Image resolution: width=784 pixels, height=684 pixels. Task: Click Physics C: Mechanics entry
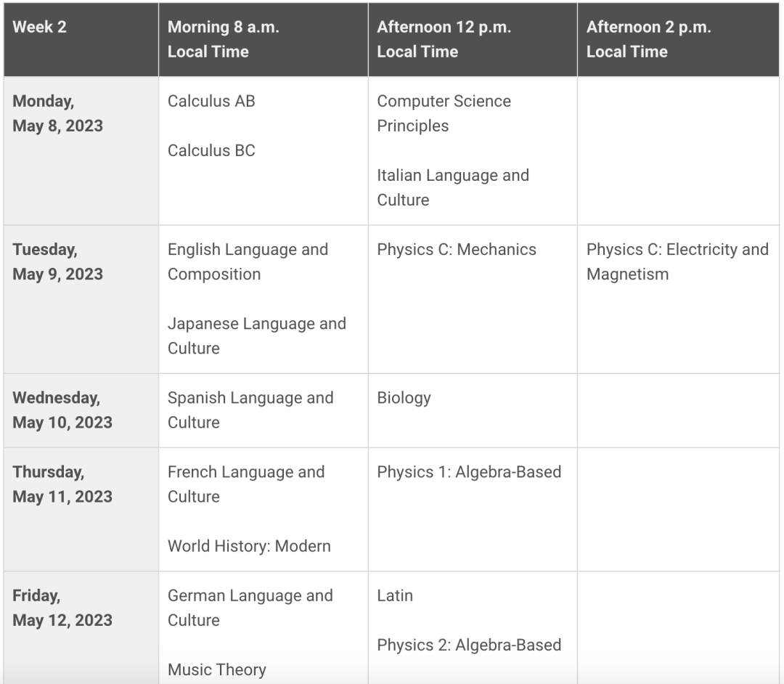456,250
